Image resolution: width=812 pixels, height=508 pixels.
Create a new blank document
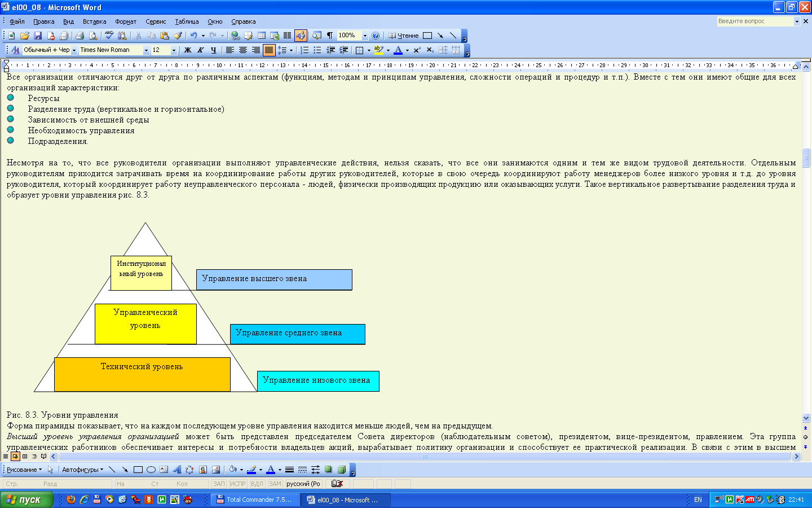[12, 36]
